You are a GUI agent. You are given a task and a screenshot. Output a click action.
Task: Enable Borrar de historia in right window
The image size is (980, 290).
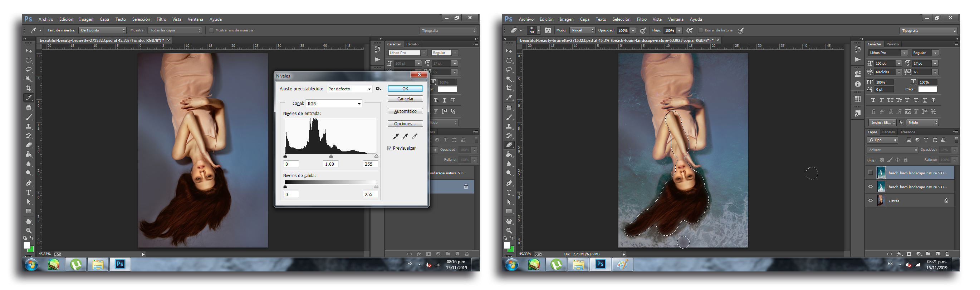tap(701, 30)
